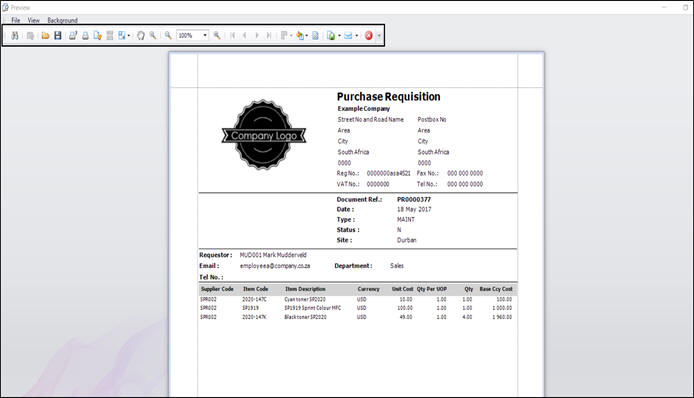
Task: Open the Background menu
Action: tap(62, 20)
